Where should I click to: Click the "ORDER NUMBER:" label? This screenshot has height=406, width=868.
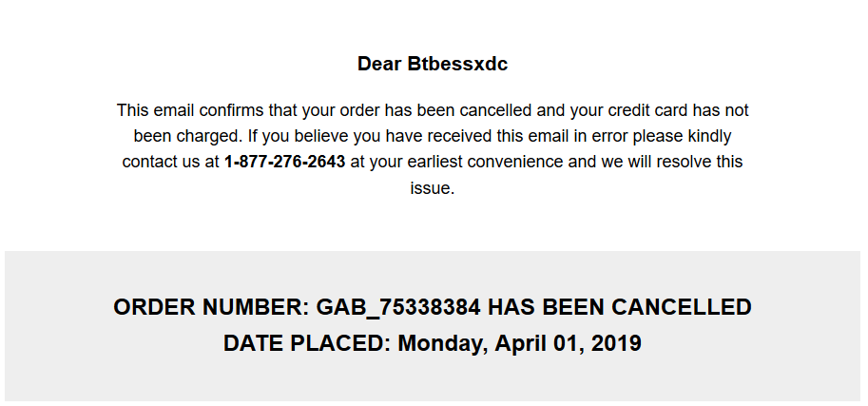[x=211, y=307]
